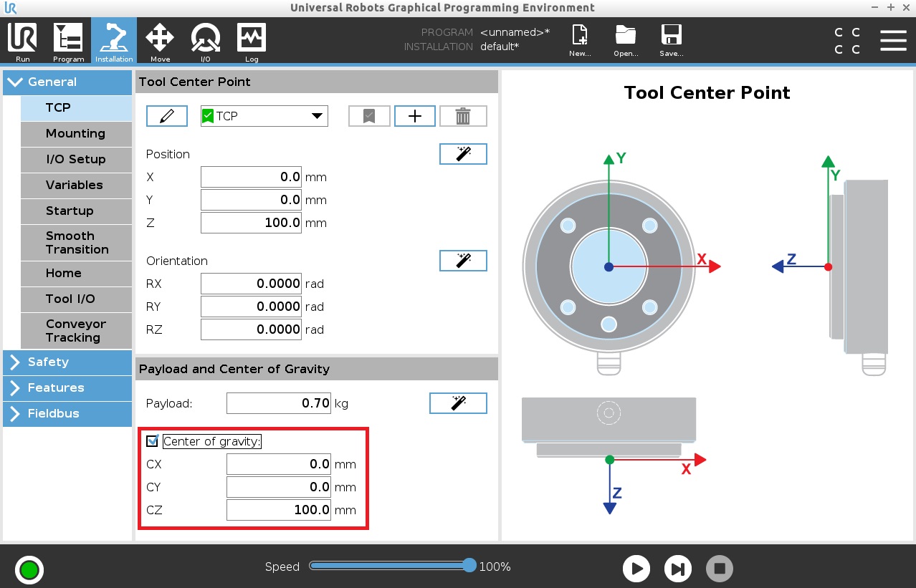Open the Mounting settings
The height and width of the screenshot is (588, 916).
[x=76, y=133]
